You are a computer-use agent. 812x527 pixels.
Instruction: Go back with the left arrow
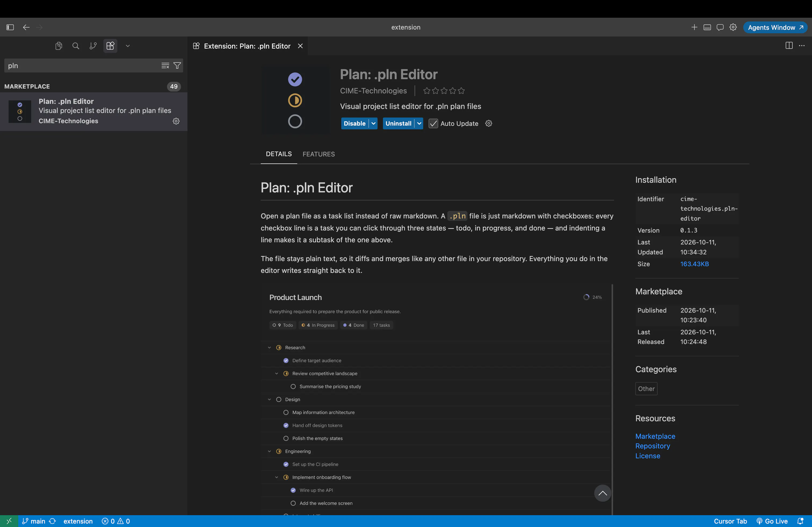coord(26,27)
